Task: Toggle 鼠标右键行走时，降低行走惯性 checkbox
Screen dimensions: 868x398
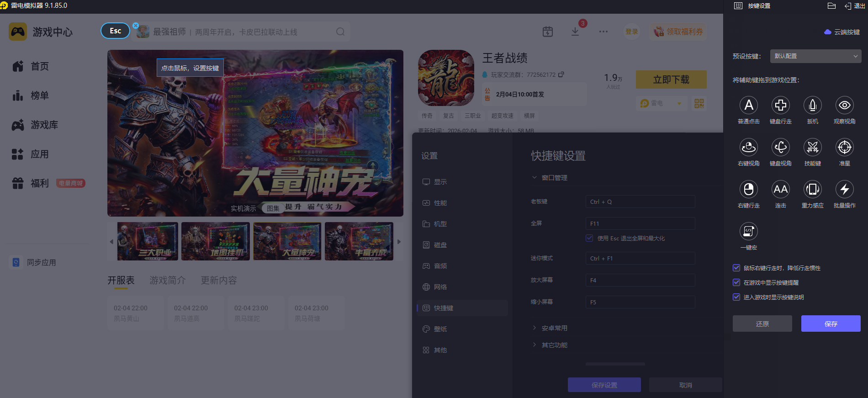Action: [736, 268]
